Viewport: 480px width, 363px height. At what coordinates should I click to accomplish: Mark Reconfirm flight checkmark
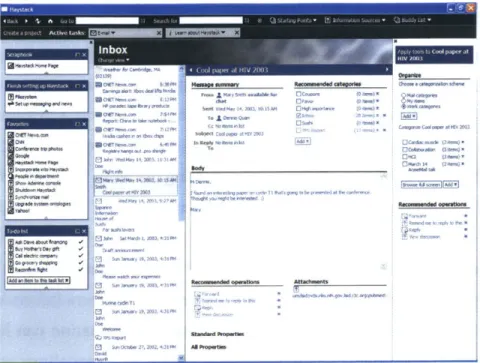click(80, 269)
